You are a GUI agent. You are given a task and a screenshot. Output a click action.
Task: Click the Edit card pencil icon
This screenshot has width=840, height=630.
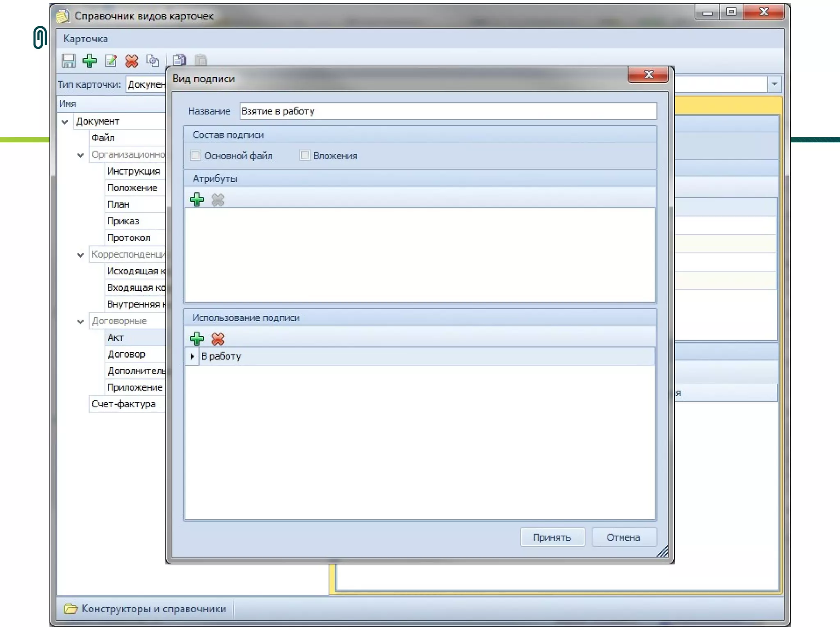pyautogui.click(x=111, y=61)
